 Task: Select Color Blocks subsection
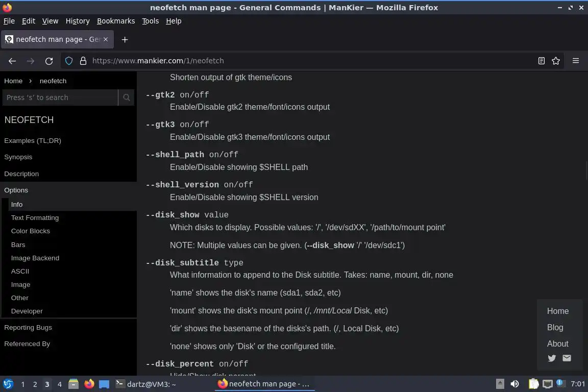click(31, 231)
